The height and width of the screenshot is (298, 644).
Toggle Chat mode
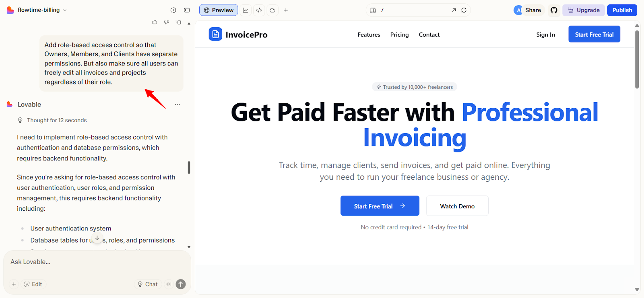click(148, 284)
